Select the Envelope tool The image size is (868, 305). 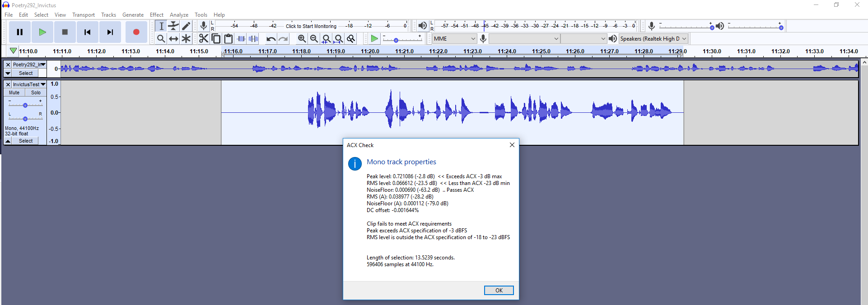173,26
